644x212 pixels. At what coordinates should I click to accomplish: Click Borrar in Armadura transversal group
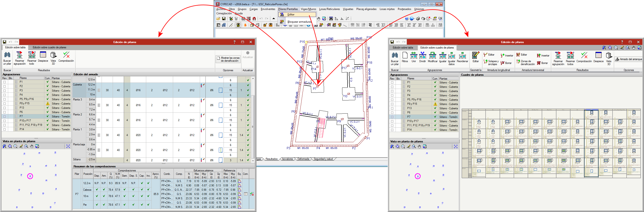[x=542, y=63]
